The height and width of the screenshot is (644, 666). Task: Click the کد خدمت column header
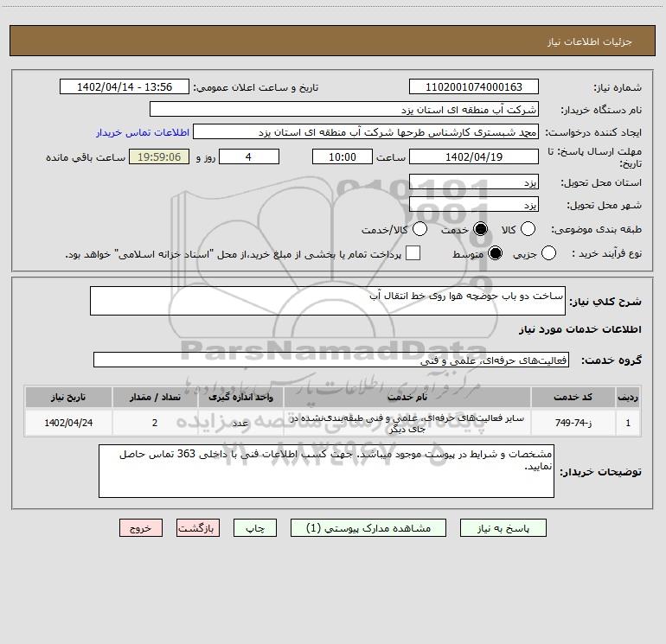pos(573,398)
